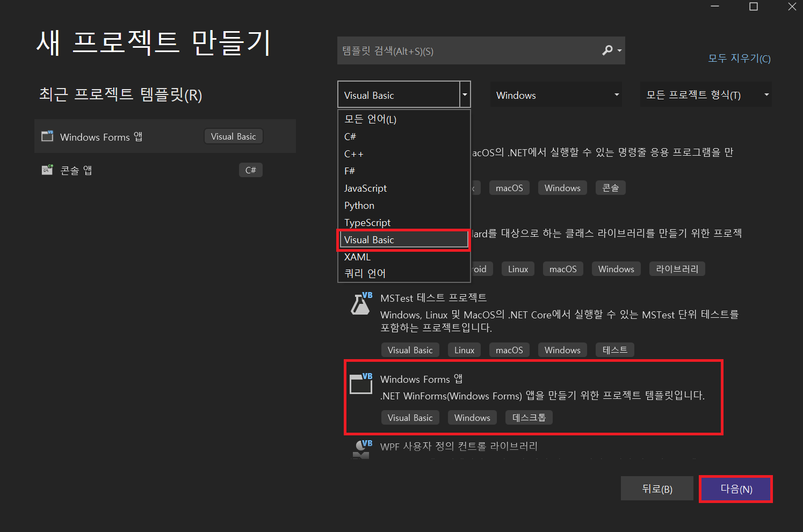Open the language filter dropdown arrow
Viewport: 803px width, 532px height.
coord(465,95)
